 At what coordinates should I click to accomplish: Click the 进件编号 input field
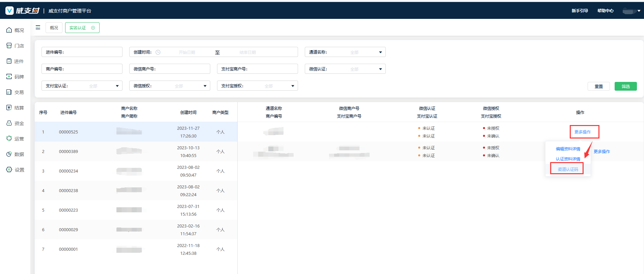[x=91, y=52]
